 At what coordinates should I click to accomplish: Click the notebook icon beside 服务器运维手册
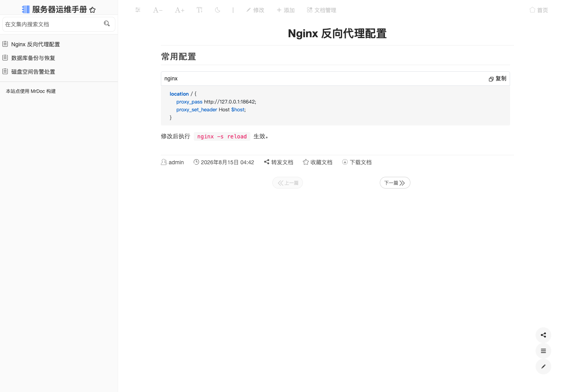click(26, 9)
